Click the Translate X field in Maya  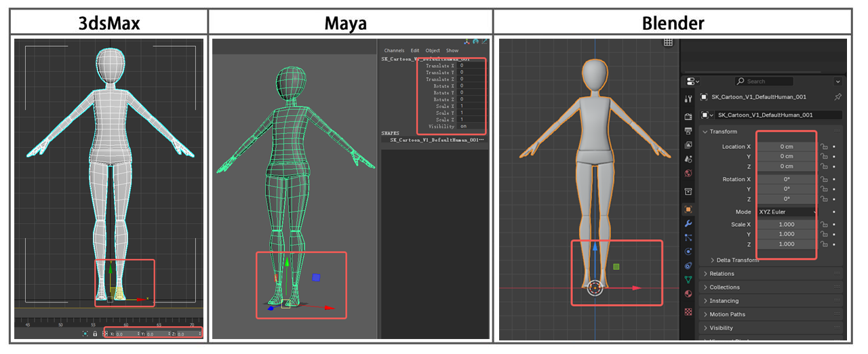(x=472, y=66)
